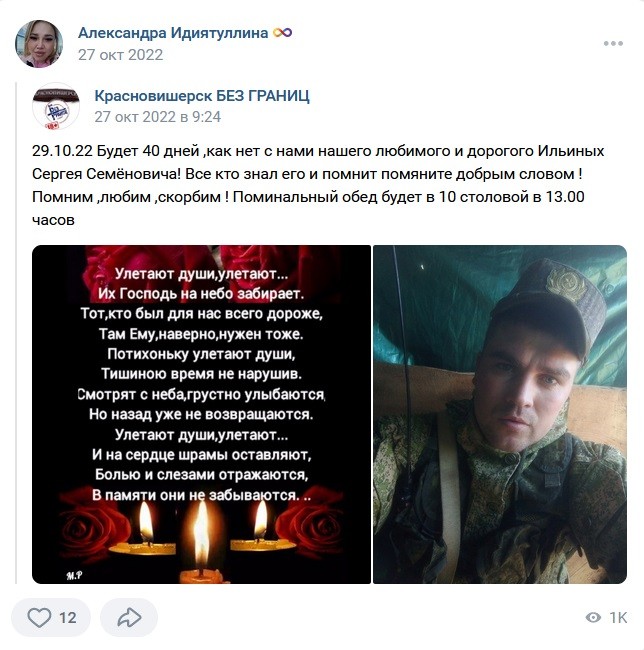
Task: Click the eye views counter icon
Action: click(x=593, y=618)
